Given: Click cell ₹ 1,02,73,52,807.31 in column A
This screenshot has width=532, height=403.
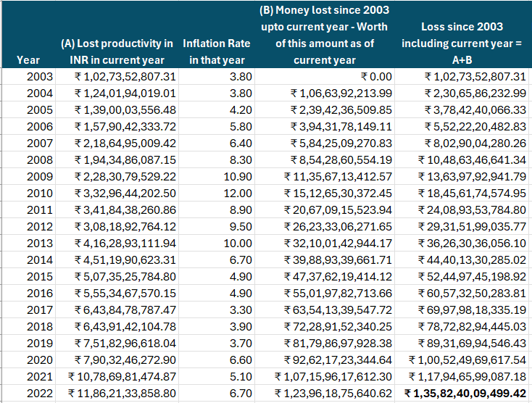Looking at the screenshot, I should (117, 77).
